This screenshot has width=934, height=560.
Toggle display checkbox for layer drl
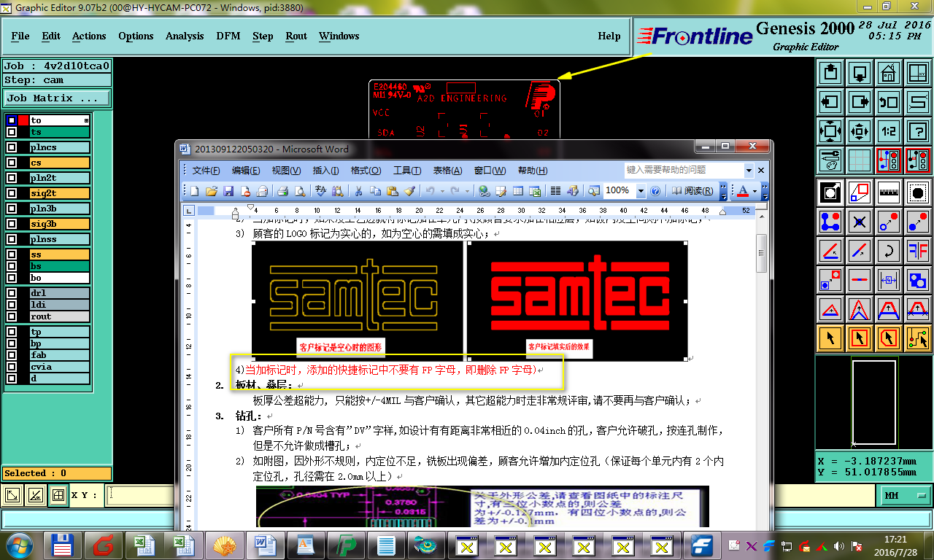click(12, 293)
